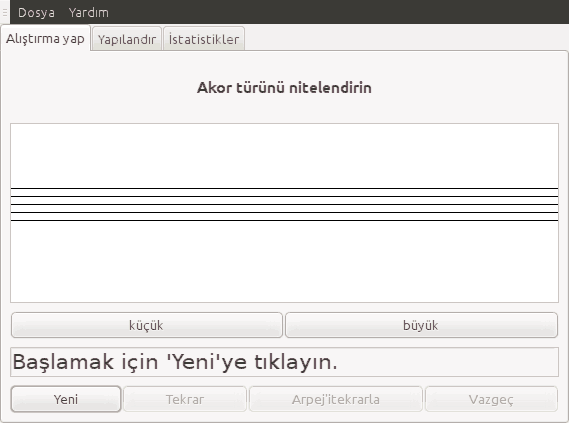This screenshot has height=423, width=569.
Task: Click the music staff display area
Action: pos(284,213)
